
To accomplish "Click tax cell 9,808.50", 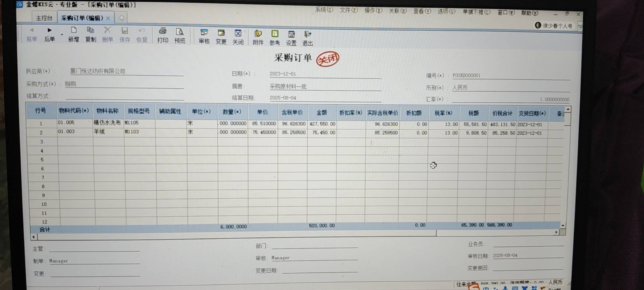I will (473, 133).
